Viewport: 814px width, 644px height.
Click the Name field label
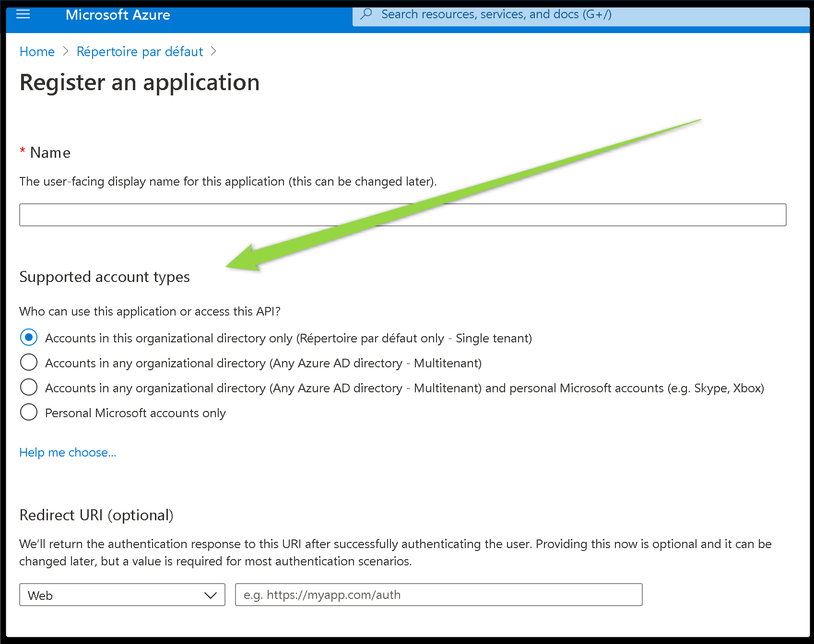pos(50,152)
